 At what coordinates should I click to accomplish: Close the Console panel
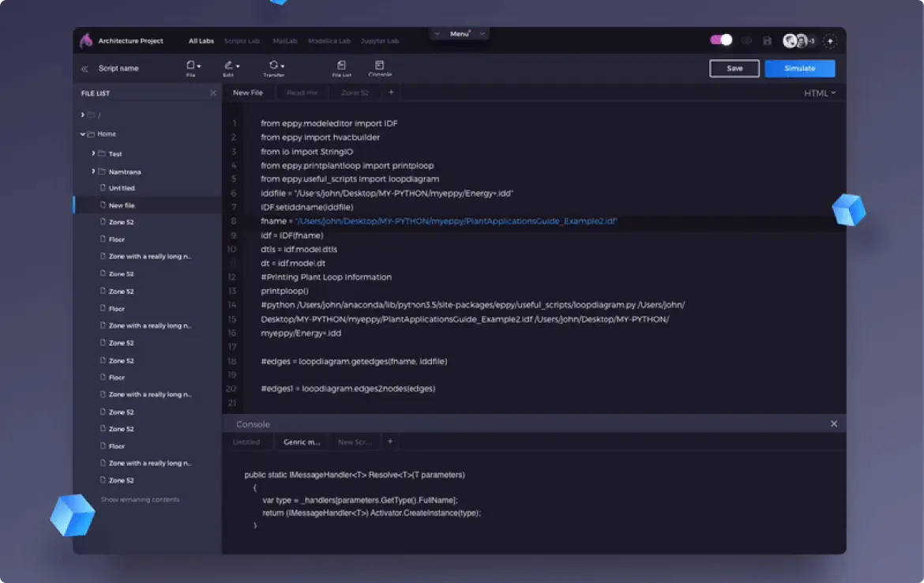point(834,424)
